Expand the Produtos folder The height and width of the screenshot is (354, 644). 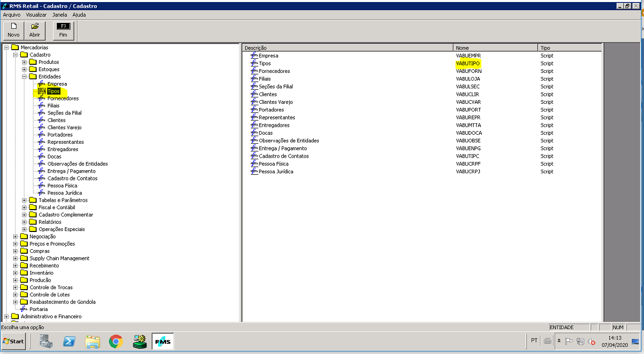click(24, 62)
